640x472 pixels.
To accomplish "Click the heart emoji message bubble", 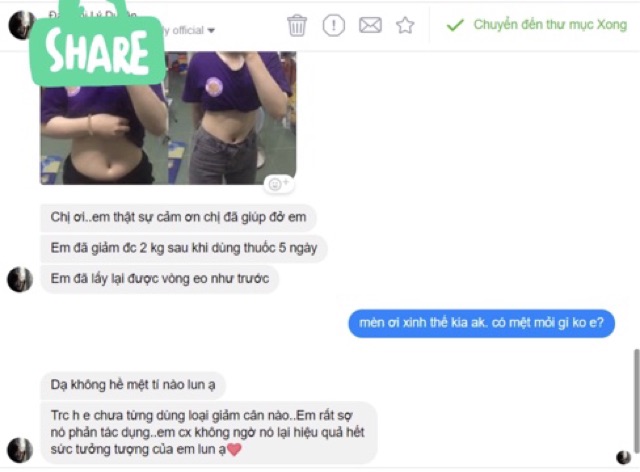I will tap(208, 432).
